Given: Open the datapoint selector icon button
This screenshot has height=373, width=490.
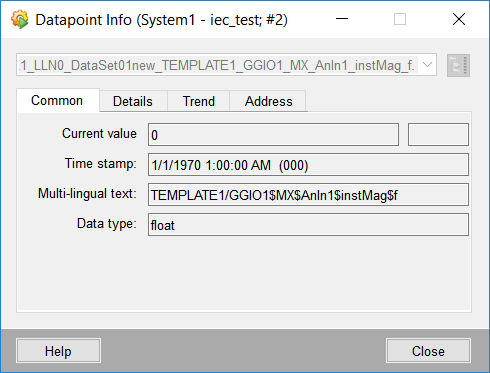Looking at the screenshot, I should click(x=458, y=65).
